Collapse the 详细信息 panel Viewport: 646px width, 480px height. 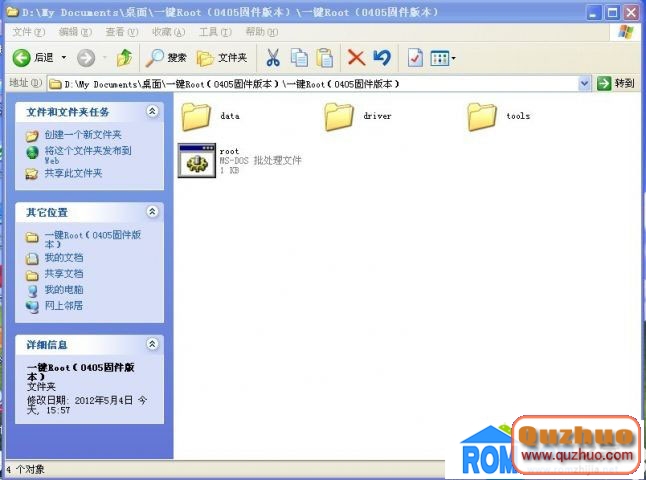point(152,344)
